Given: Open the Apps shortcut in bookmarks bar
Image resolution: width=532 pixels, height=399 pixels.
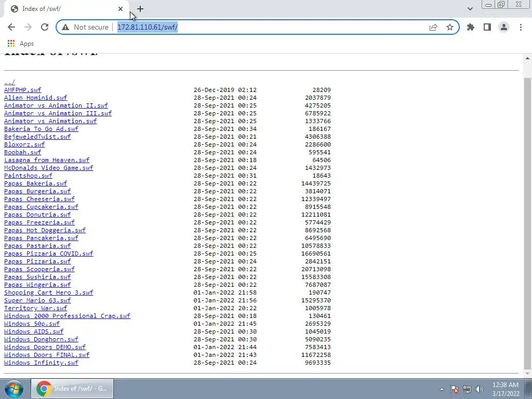Looking at the screenshot, I should [21, 44].
